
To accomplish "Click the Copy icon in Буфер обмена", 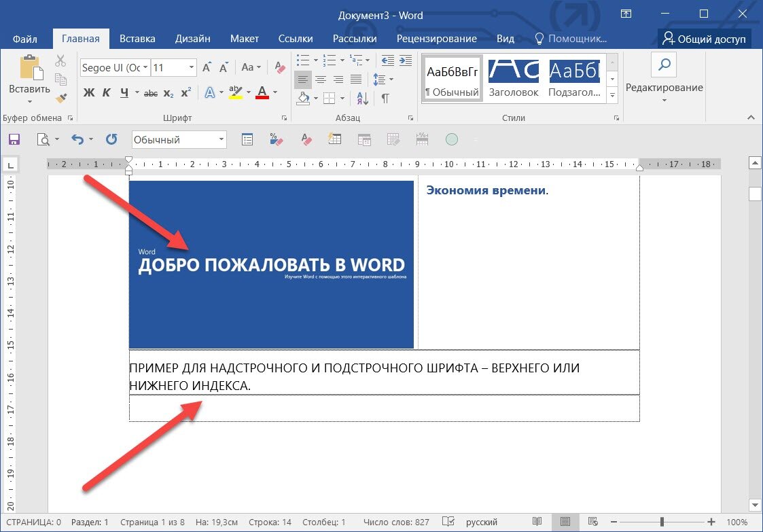I will coord(60,79).
